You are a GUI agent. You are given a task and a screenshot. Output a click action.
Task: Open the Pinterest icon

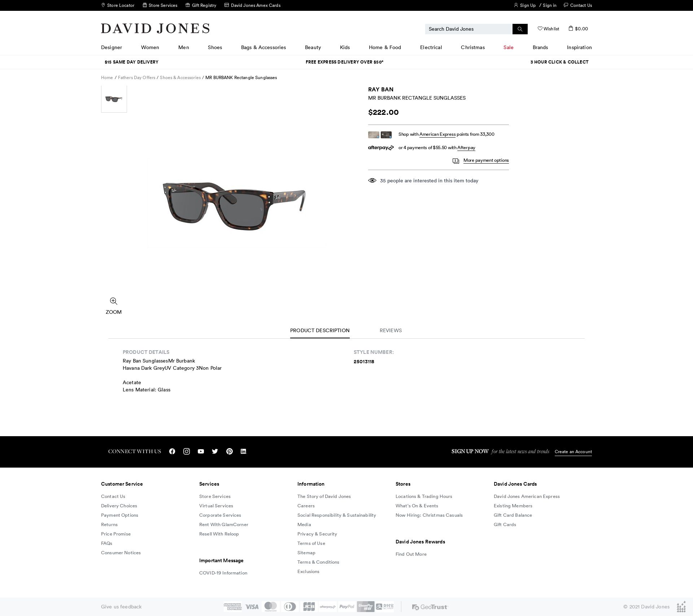tap(230, 451)
